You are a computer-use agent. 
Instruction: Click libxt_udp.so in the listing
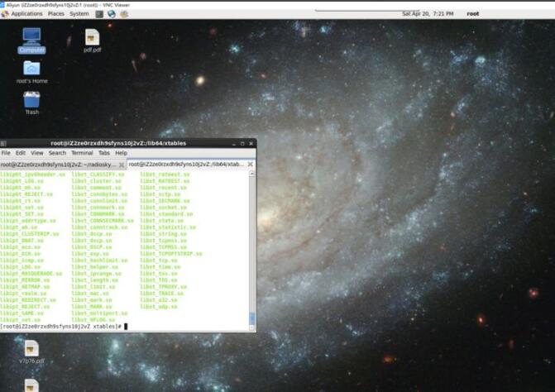pos(159,307)
